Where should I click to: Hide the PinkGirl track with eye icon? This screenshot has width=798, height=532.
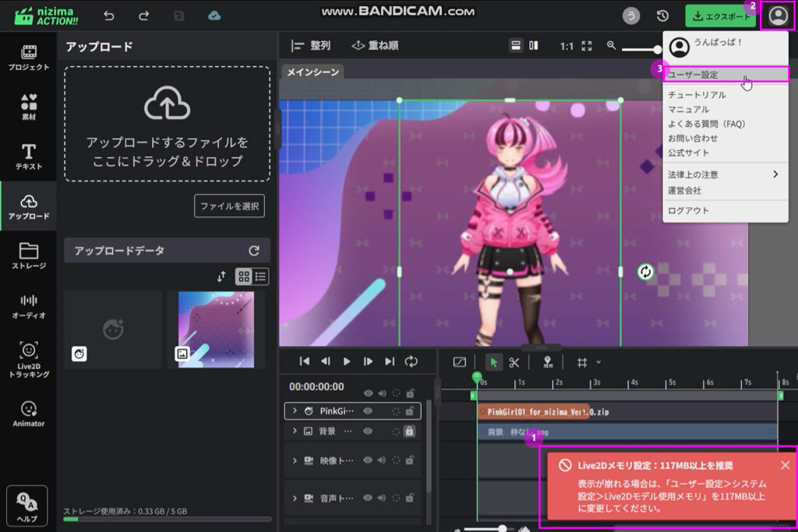coord(367,410)
